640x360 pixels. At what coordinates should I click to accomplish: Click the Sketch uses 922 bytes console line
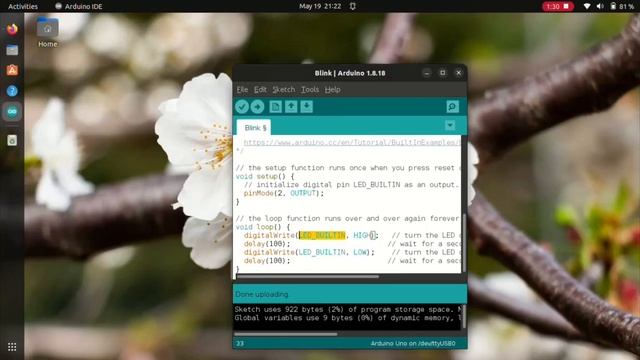348,309
